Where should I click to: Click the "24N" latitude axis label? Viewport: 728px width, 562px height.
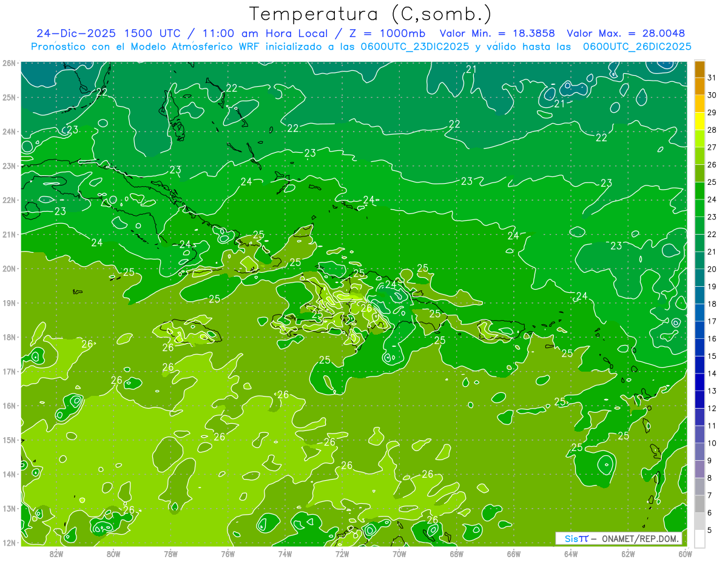pos(9,132)
